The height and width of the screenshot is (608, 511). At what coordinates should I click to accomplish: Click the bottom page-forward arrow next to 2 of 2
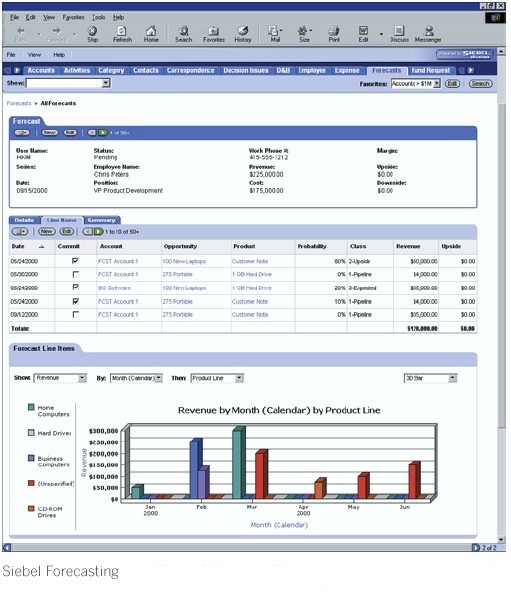click(x=476, y=548)
